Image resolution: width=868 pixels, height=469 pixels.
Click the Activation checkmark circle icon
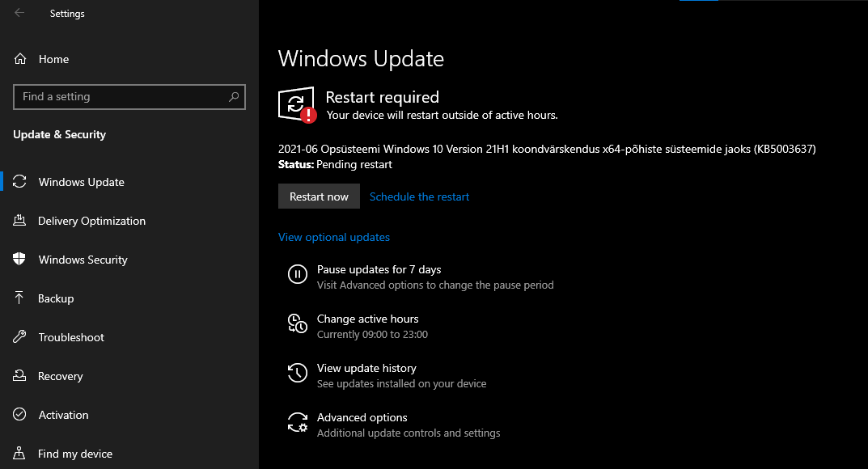19,414
